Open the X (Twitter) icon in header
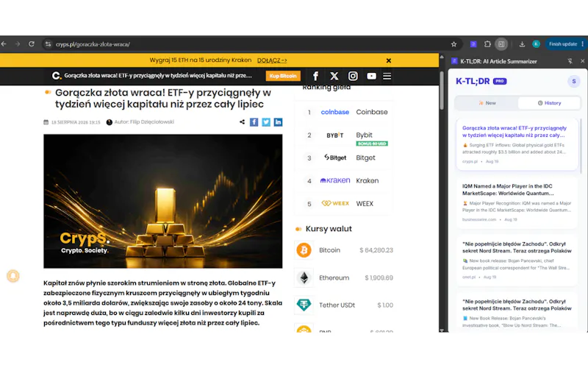 334,77
